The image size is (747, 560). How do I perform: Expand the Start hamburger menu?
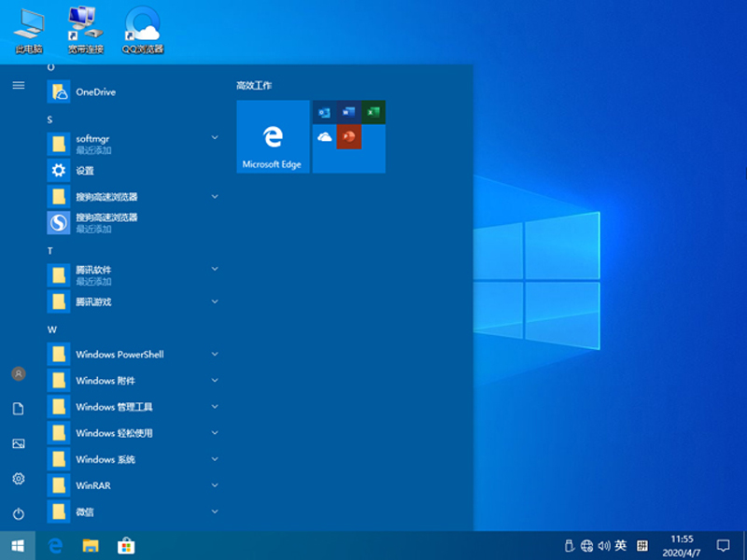pos(18,85)
